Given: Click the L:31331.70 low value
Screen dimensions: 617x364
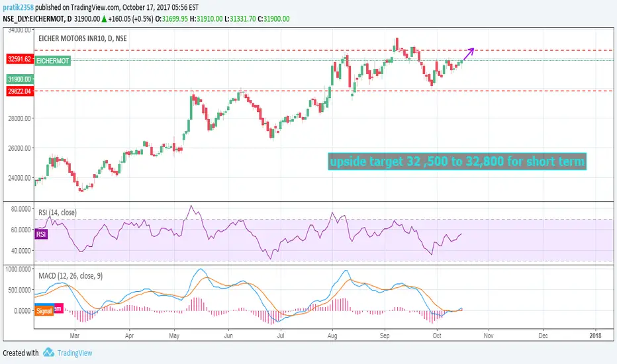Looking at the screenshot, I should [x=240, y=19].
